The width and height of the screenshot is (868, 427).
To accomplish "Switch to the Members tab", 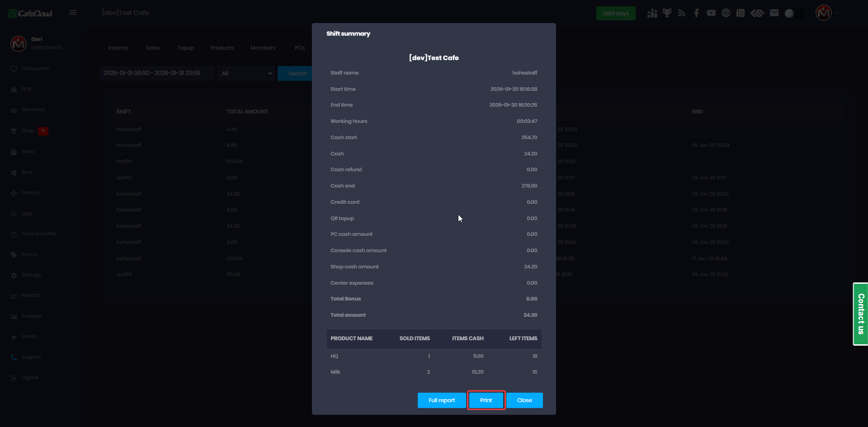I will [x=263, y=48].
